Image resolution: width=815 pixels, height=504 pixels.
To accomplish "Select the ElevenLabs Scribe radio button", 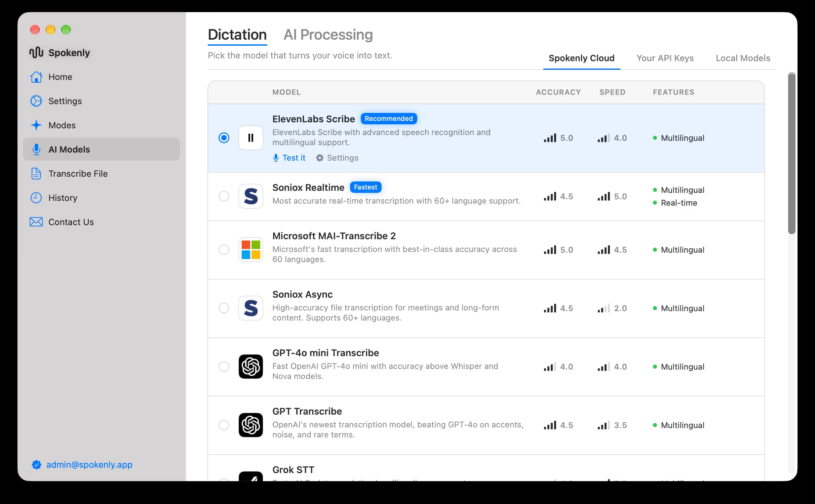I will 224,138.
